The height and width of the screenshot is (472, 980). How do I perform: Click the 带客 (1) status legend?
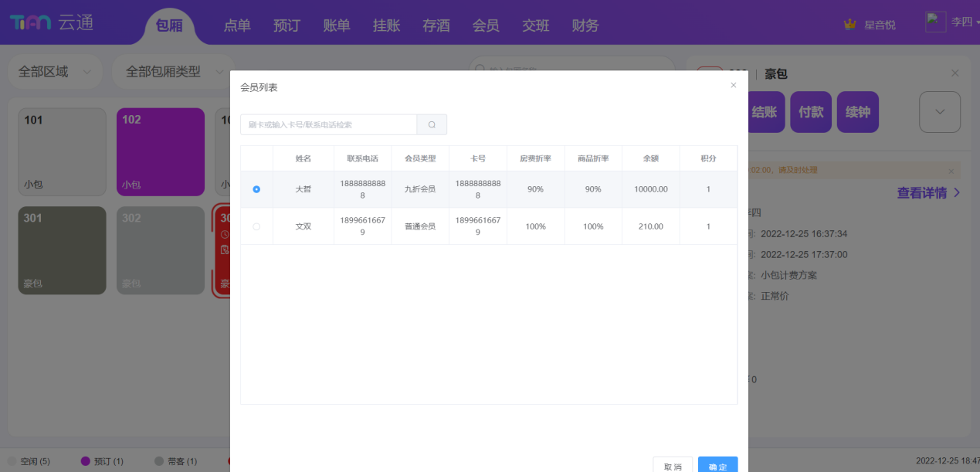(x=175, y=461)
